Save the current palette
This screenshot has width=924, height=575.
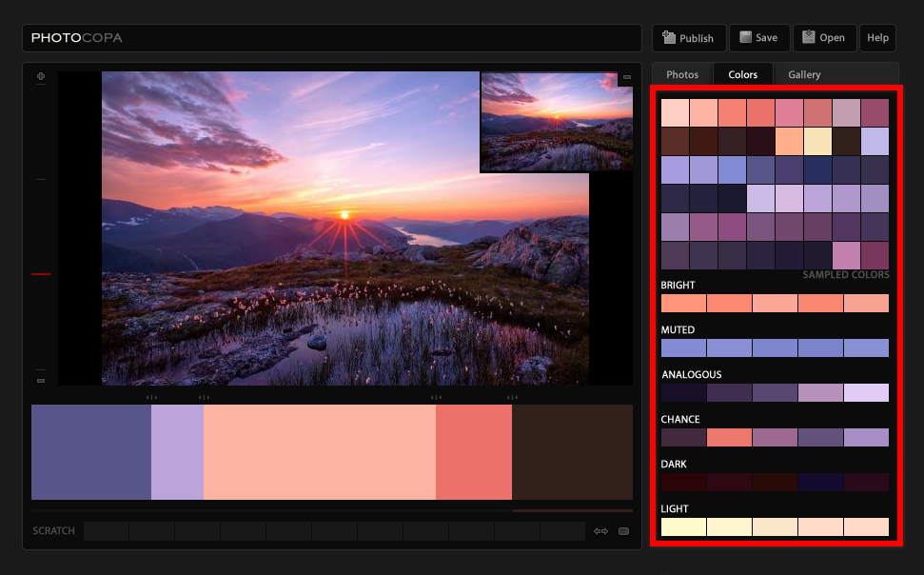759,38
